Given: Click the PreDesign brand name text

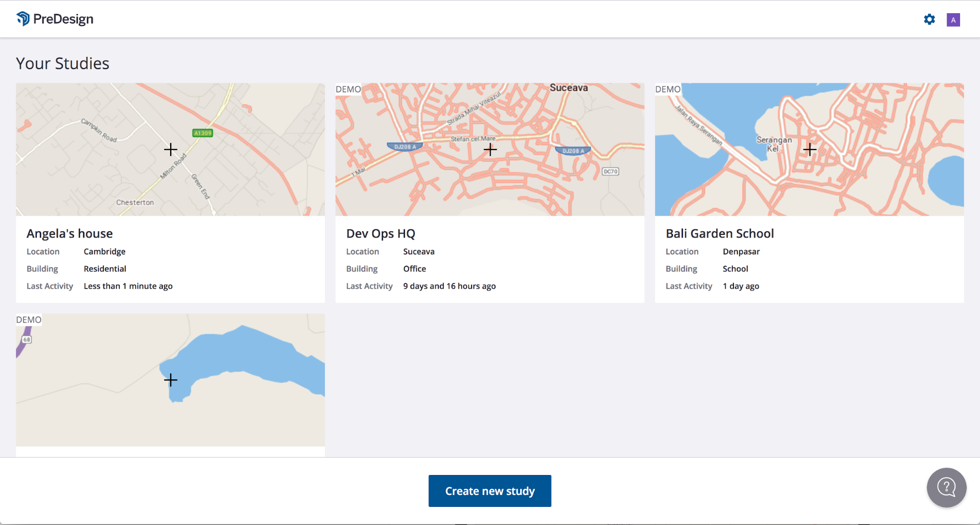Looking at the screenshot, I should pos(63,19).
